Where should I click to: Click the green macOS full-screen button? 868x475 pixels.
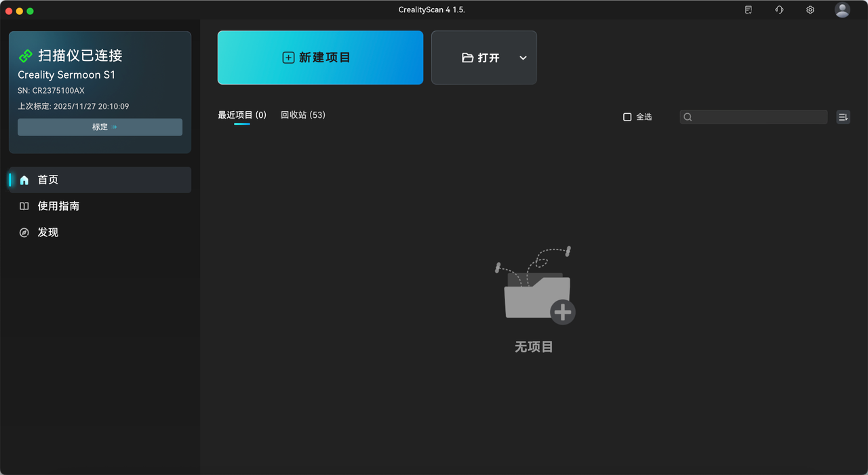(x=30, y=11)
